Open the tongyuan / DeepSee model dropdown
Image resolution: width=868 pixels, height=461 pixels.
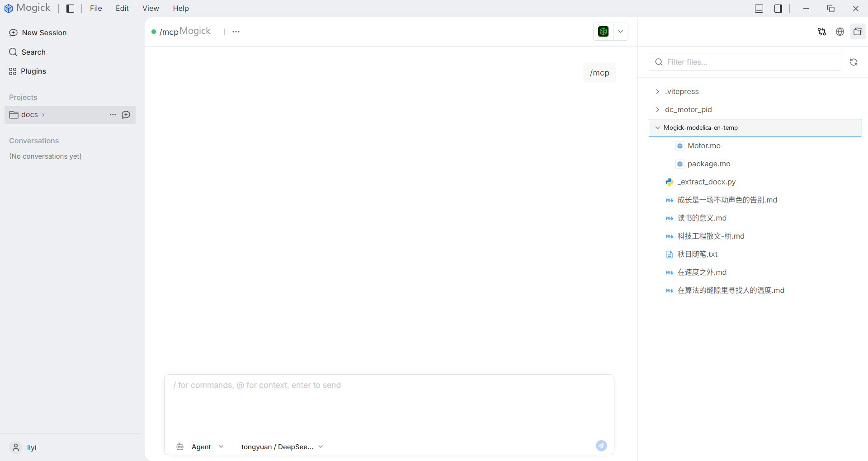tap(282, 447)
